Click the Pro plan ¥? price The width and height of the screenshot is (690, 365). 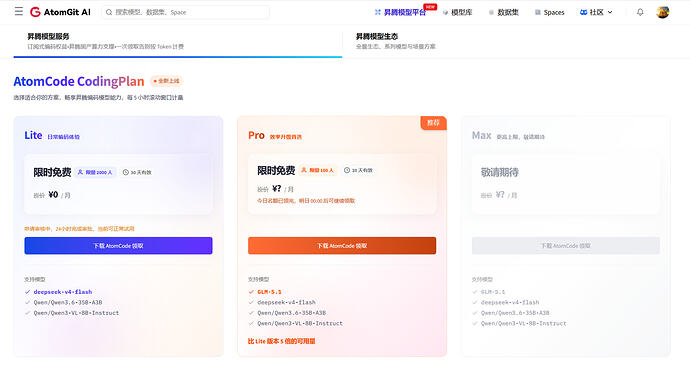click(276, 189)
